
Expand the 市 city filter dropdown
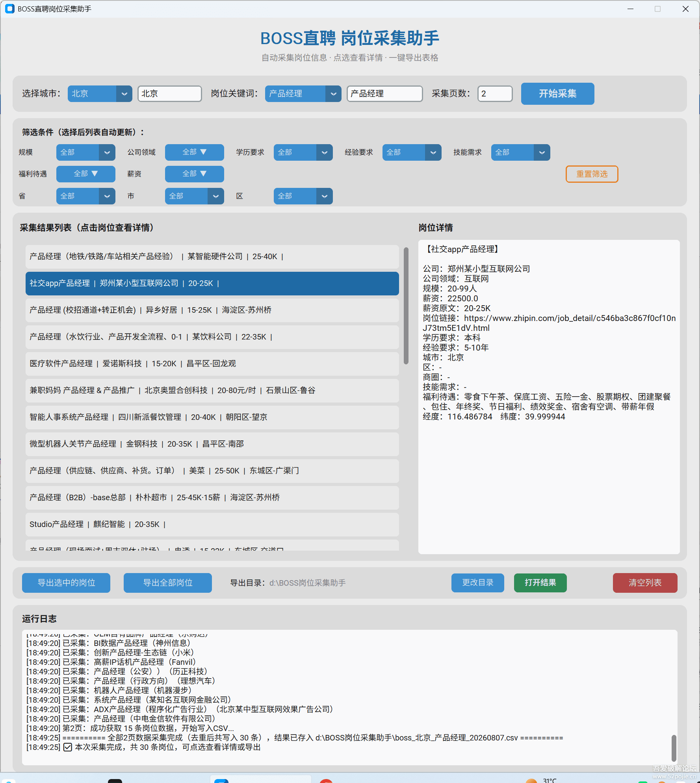tap(194, 196)
